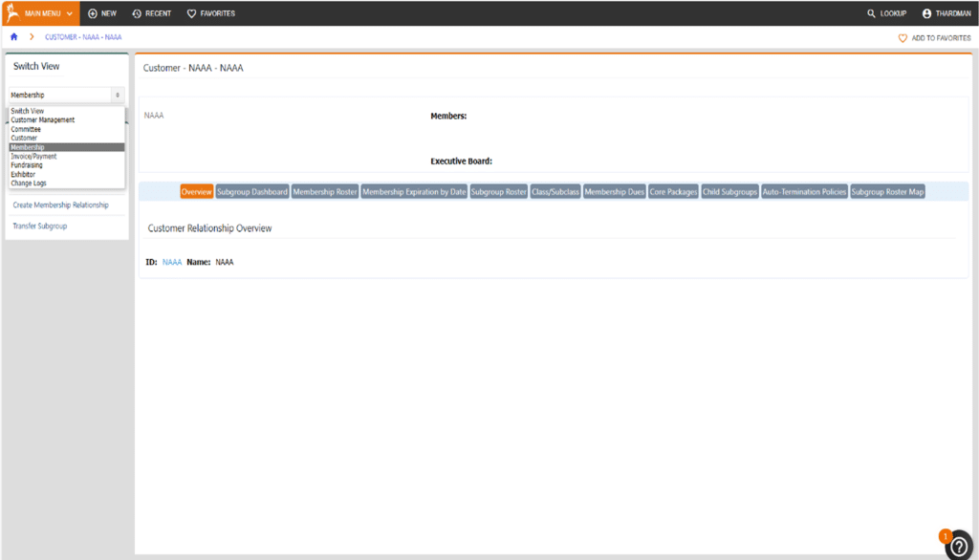This screenshot has height=560, width=979.
Task: Click the Add to Favorites heart
Action: tap(903, 38)
